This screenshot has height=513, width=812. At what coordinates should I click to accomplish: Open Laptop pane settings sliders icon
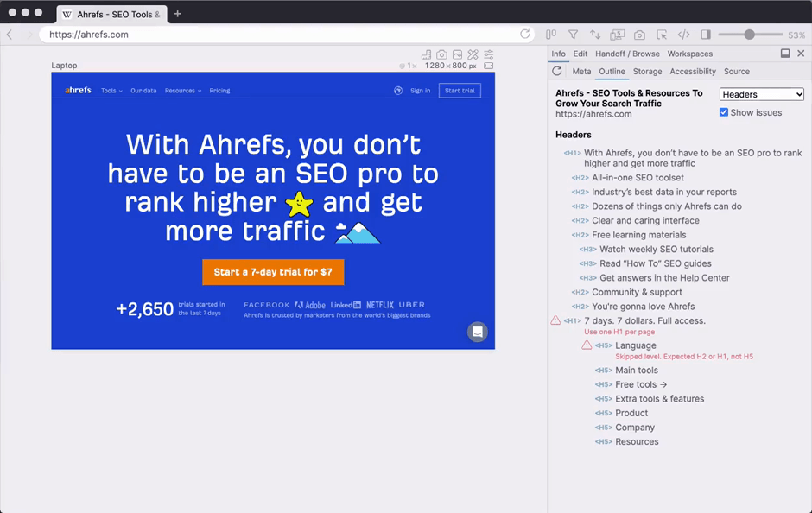488,54
